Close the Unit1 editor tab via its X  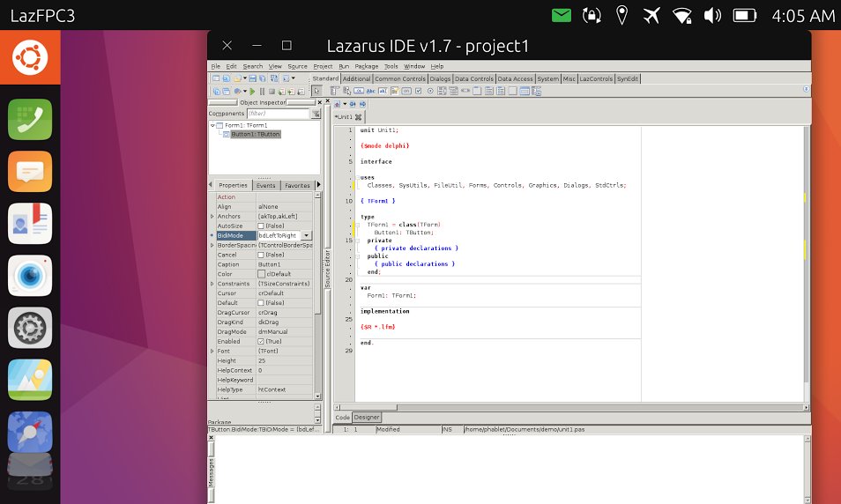tap(358, 117)
